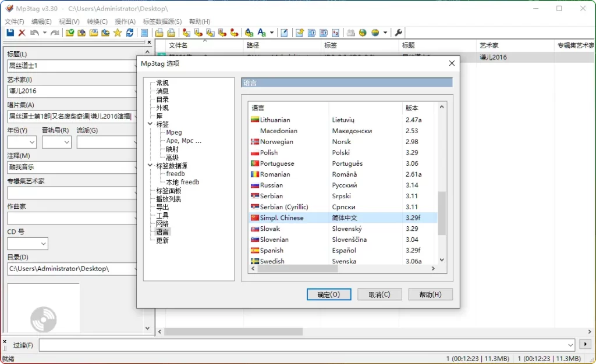The image size is (596, 364).
Task: Open the tag sources dropdown arrow
Action: coord(385,33)
